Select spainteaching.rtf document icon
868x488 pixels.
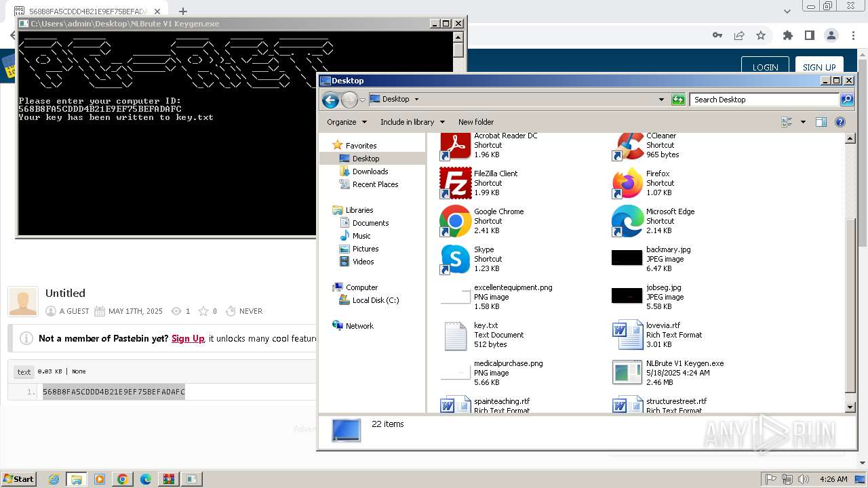[455, 405]
